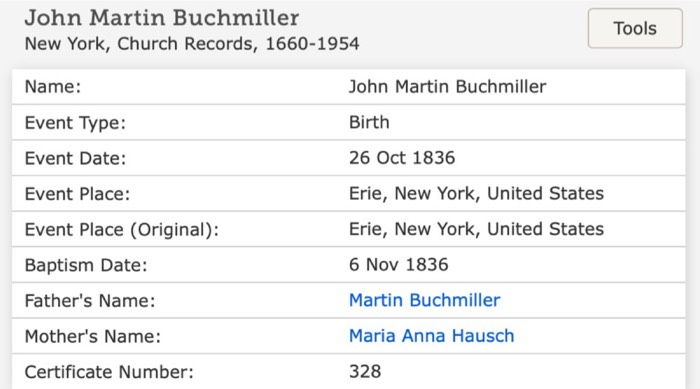Click the New York, Church Records subtitle
700x389 pixels.
[x=192, y=44]
